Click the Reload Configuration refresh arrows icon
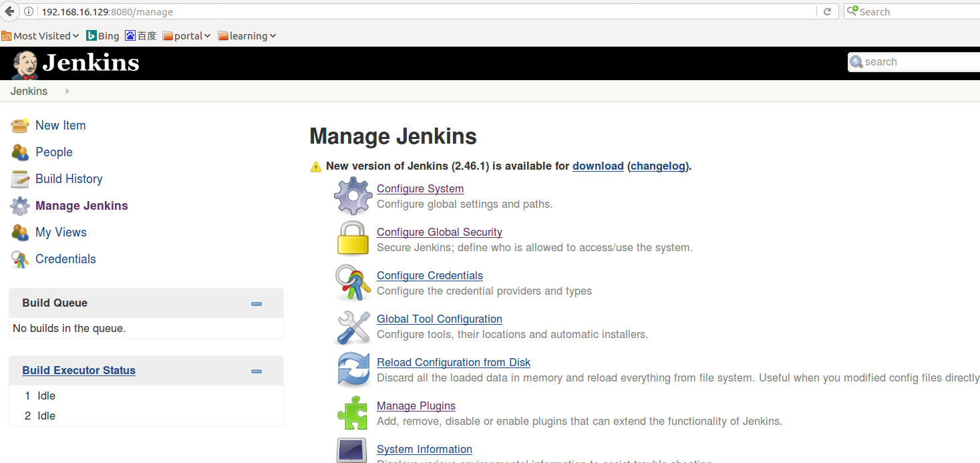This screenshot has height=463, width=980. click(x=353, y=369)
